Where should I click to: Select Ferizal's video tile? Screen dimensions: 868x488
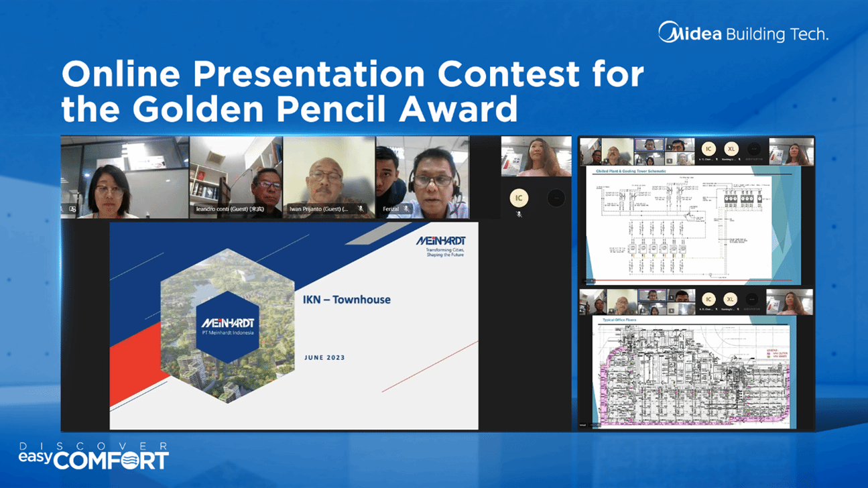[x=422, y=177]
